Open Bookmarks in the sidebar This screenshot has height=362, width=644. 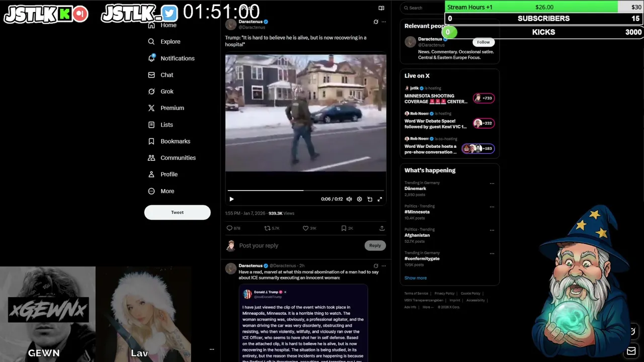tap(169, 141)
